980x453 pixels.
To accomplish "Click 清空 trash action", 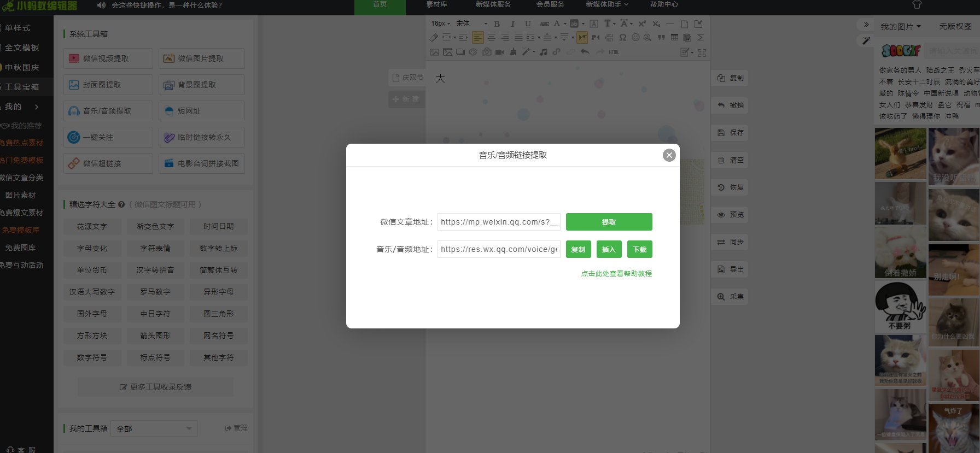I will (x=730, y=160).
